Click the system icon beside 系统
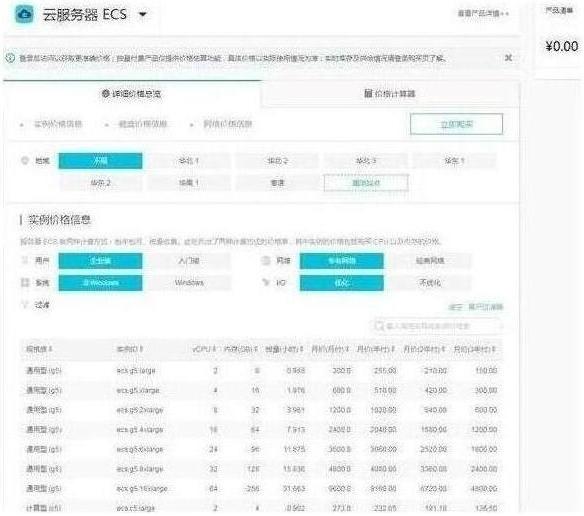 pos(25,283)
